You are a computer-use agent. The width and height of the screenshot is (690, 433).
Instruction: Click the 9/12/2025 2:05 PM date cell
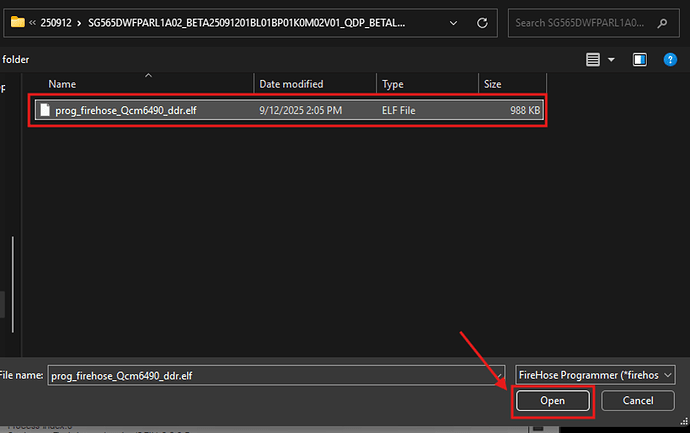point(301,110)
